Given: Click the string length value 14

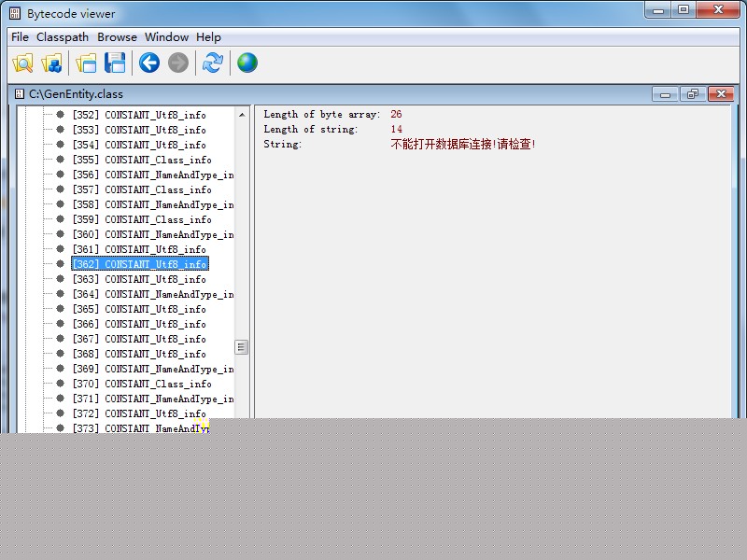Looking at the screenshot, I should click(396, 129).
